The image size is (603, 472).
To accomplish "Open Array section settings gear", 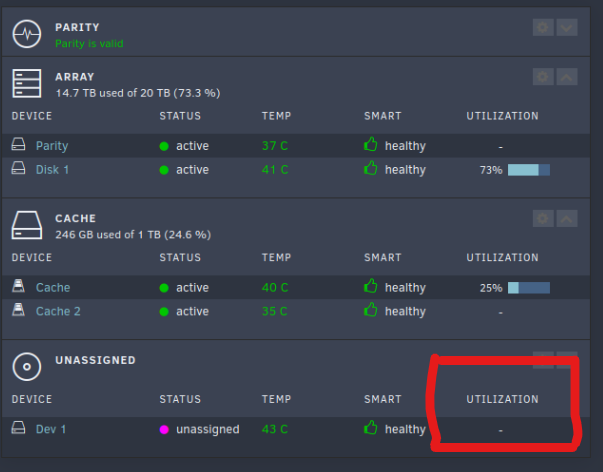I will 543,77.
